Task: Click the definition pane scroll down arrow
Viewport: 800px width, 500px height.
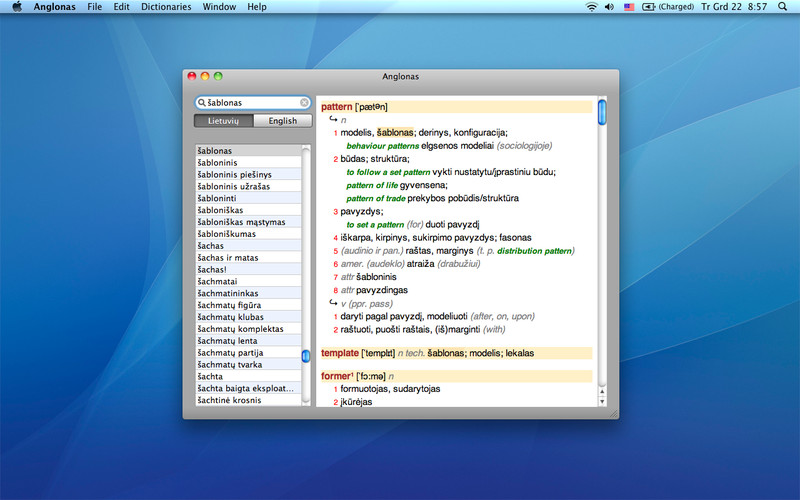Action: [602, 402]
